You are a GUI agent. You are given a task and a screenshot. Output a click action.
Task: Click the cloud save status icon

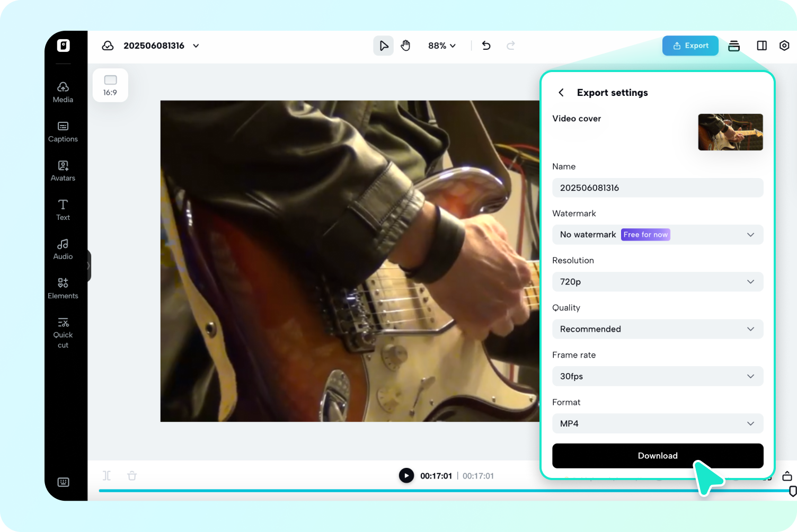108,46
